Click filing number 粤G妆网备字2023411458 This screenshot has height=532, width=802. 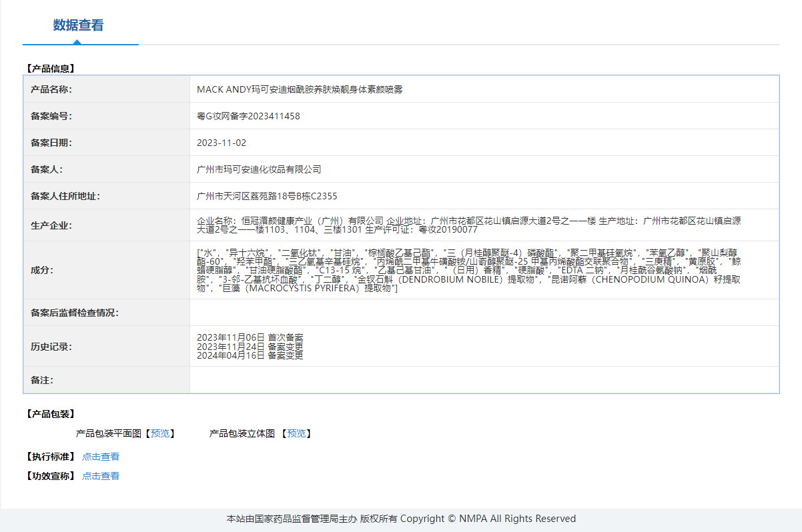coord(248,116)
